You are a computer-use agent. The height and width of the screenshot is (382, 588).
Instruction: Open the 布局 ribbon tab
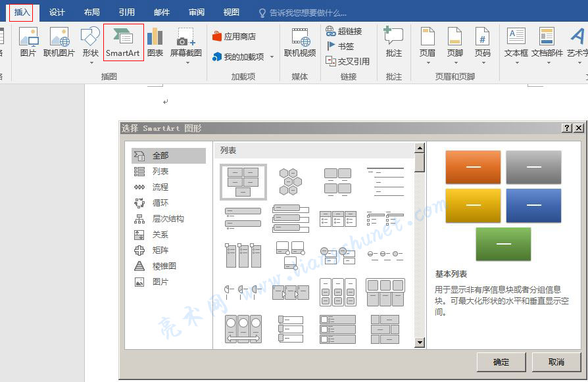coord(92,12)
